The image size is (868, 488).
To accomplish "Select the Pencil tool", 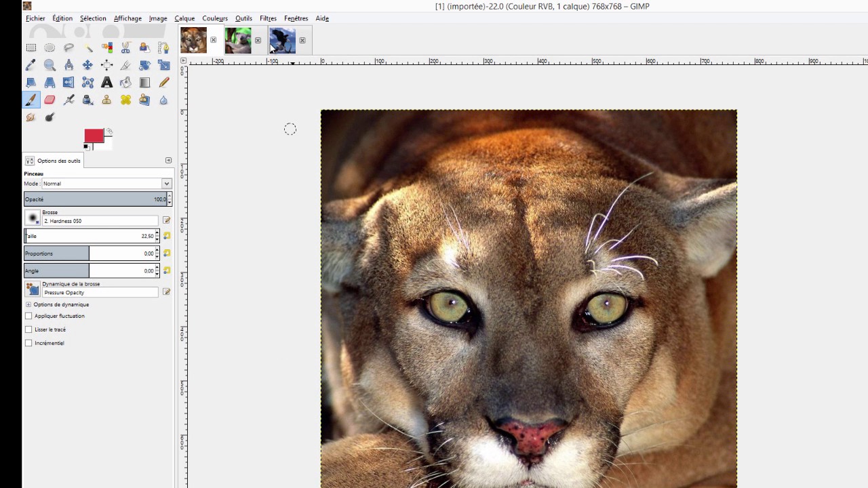I will [x=163, y=83].
